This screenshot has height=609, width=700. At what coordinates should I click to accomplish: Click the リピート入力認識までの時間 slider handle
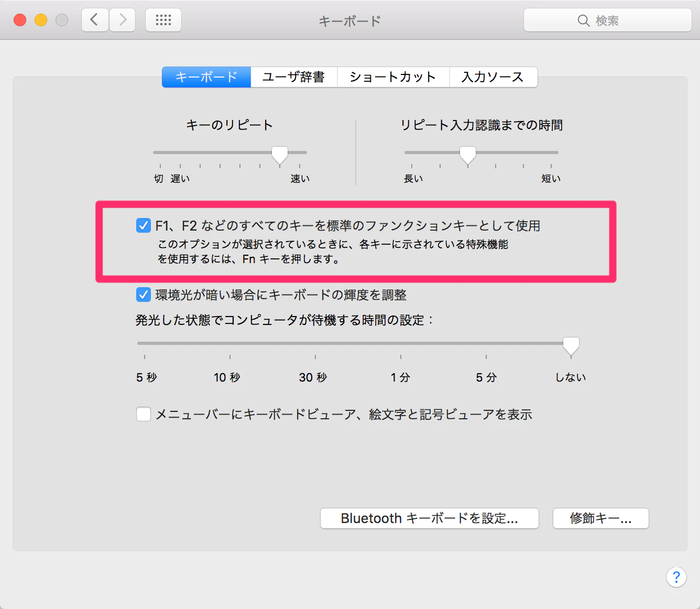[x=468, y=155]
